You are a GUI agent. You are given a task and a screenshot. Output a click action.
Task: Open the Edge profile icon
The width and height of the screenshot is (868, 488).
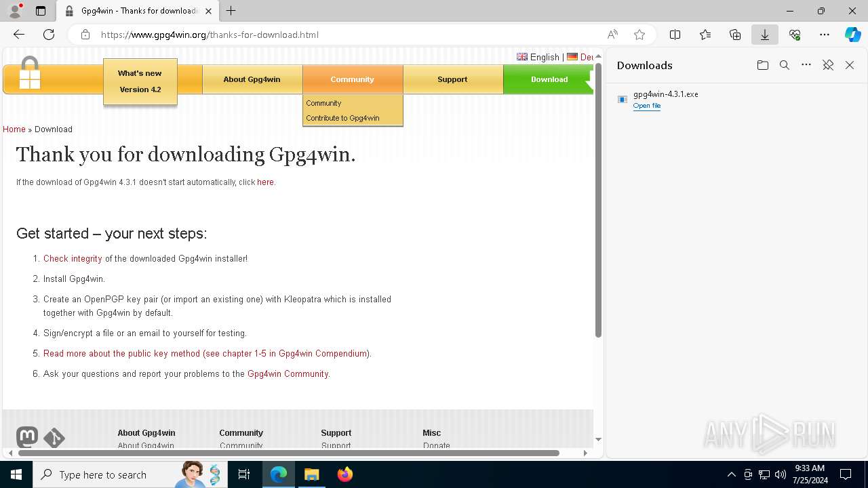pyautogui.click(x=15, y=11)
